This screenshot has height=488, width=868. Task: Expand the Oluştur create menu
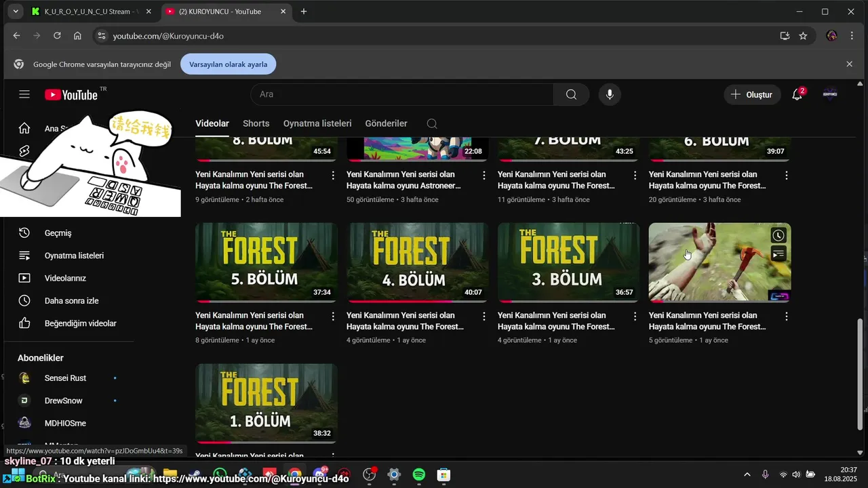tap(751, 94)
